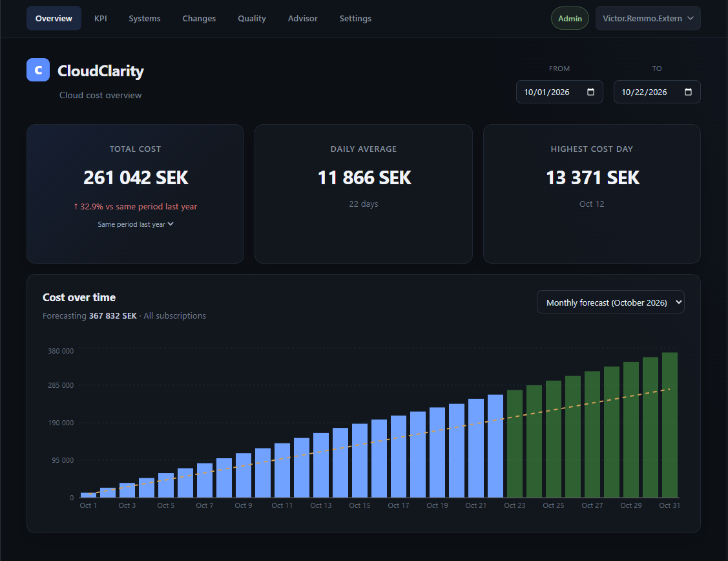Switch to the Overview tab
728x561 pixels.
point(54,18)
